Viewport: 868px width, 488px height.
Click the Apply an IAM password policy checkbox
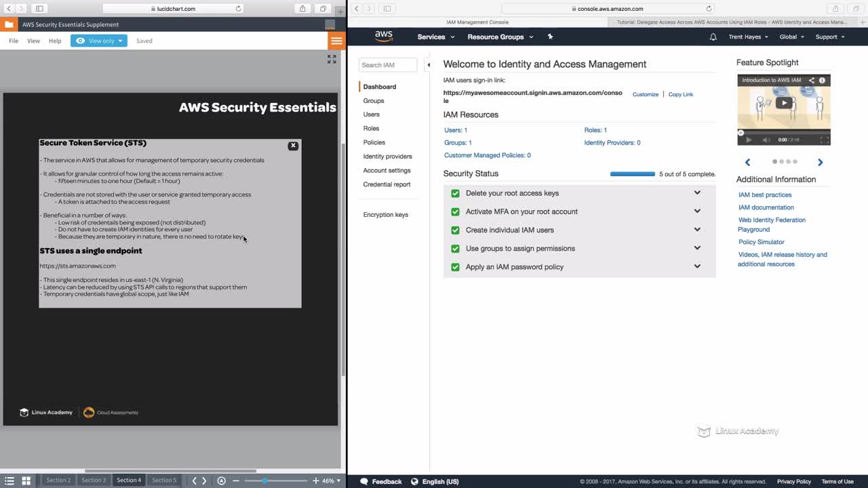point(455,267)
